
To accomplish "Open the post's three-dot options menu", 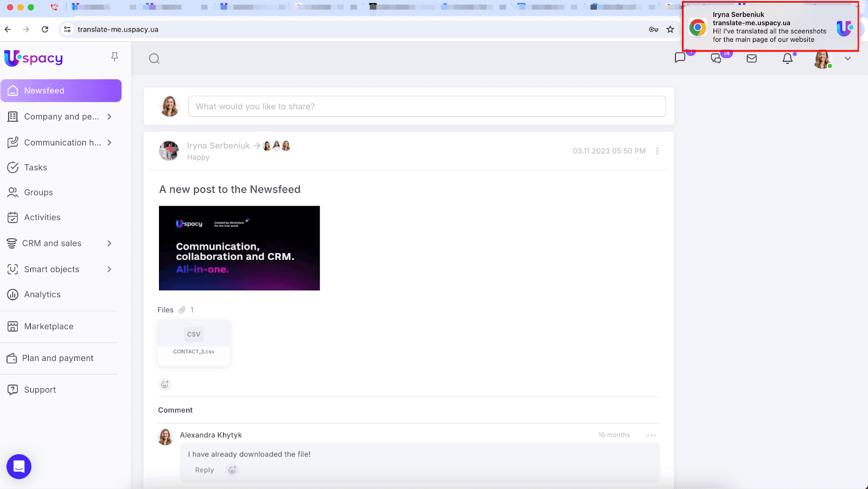I will [657, 151].
